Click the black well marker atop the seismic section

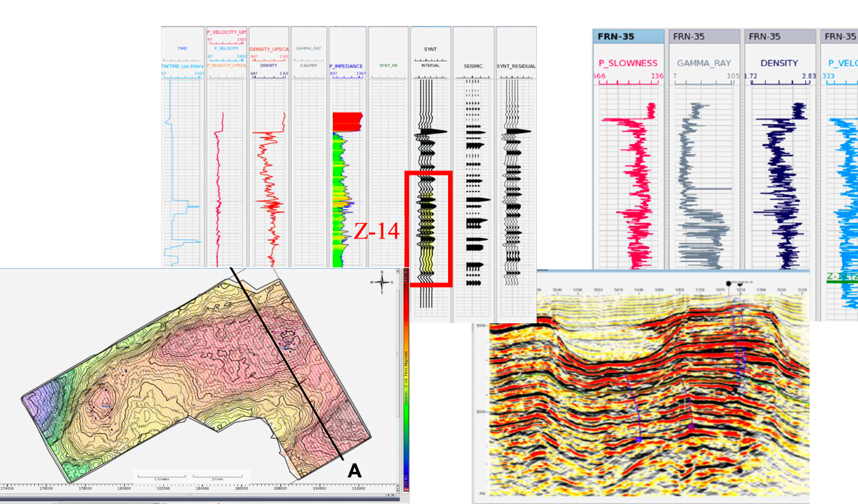(728, 282)
